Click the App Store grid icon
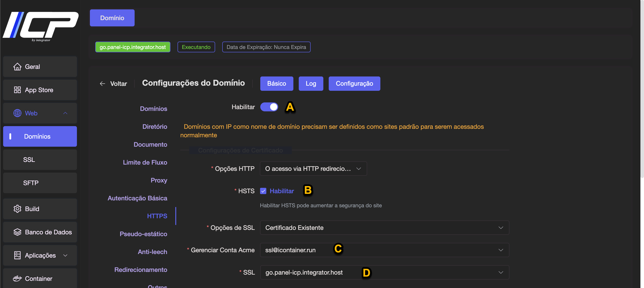Image resolution: width=644 pixels, height=288 pixels. point(17,90)
